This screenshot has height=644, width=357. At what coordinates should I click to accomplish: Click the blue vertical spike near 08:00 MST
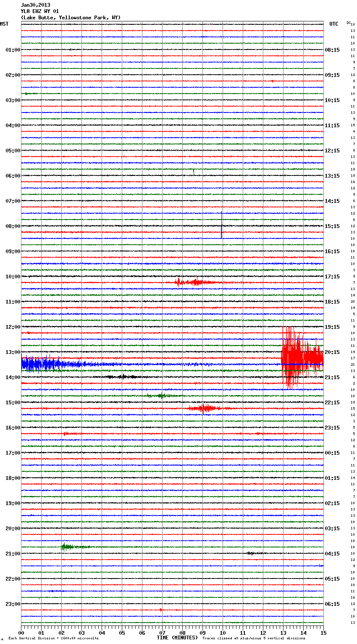pos(222,225)
